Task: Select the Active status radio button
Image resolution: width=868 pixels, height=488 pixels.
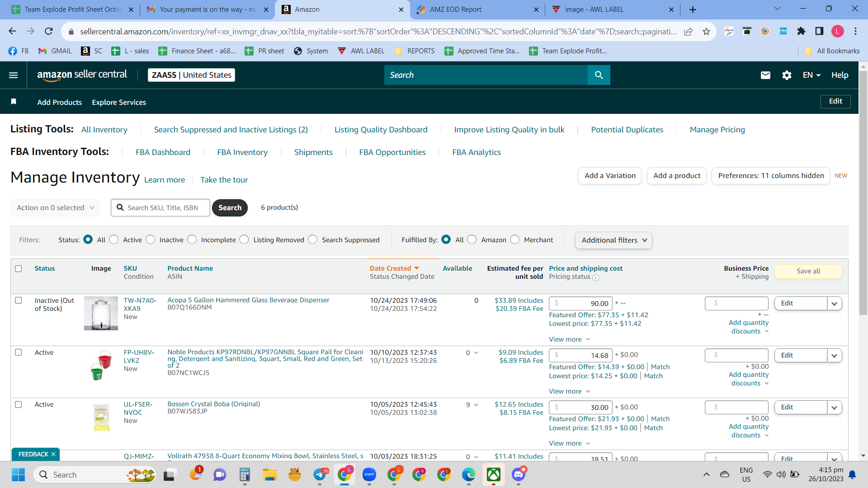Action: pos(114,239)
